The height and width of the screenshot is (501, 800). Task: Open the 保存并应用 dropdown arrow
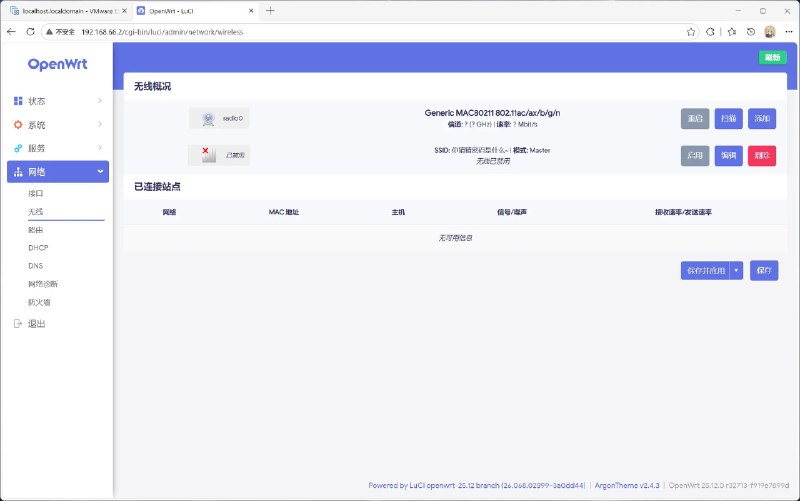[736, 270]
